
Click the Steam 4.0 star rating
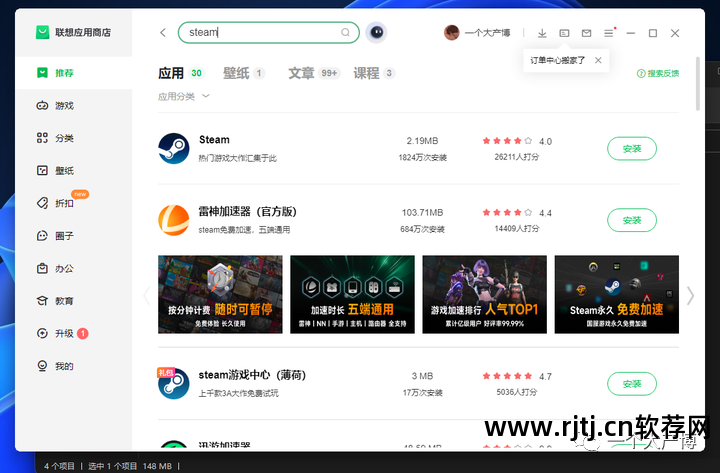(x=517, y=141)
